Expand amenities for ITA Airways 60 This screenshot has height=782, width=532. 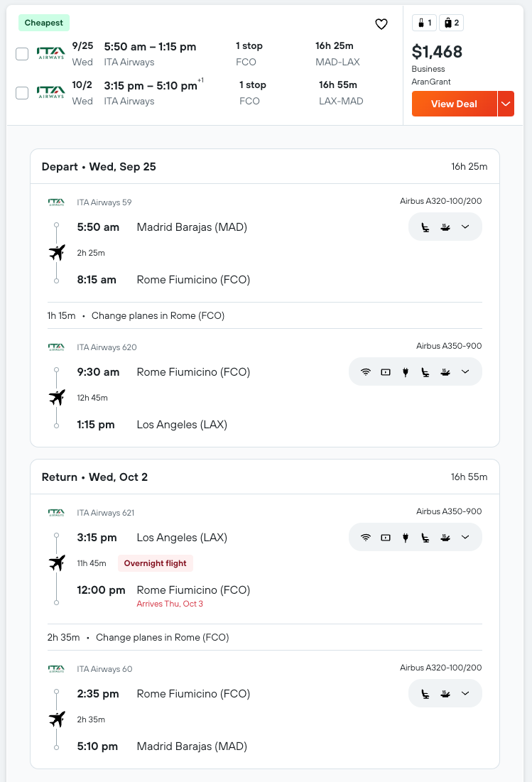tap(465, 693)
